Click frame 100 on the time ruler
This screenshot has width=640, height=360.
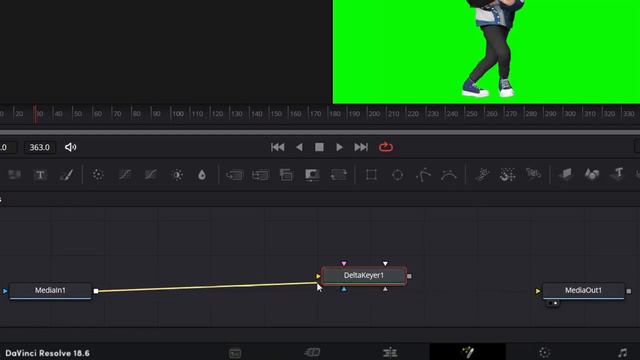[x=178, y=114]
